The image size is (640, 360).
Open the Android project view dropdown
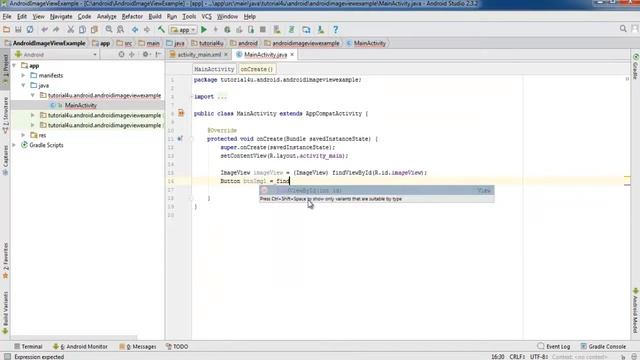pos(56,55)
